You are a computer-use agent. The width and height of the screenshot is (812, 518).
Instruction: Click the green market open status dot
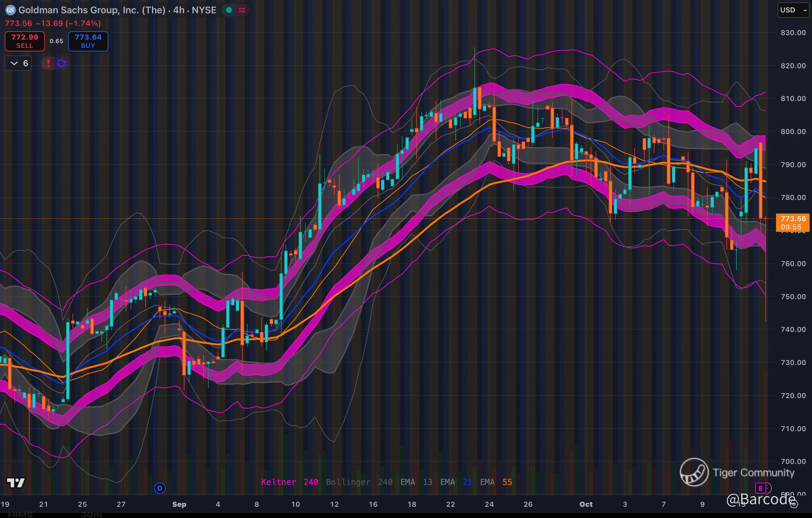[229, 10]
